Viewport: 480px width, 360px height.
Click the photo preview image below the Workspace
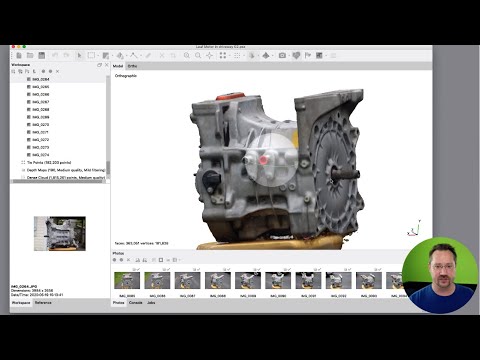click(x=60, y=233)
